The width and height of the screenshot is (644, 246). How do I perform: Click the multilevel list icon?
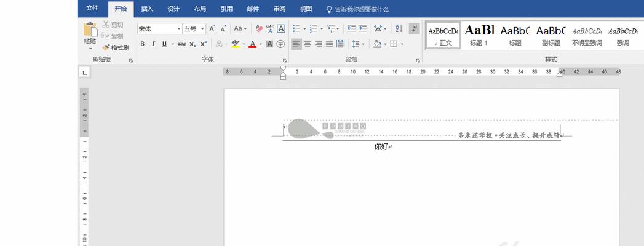[x=330, y=29]
